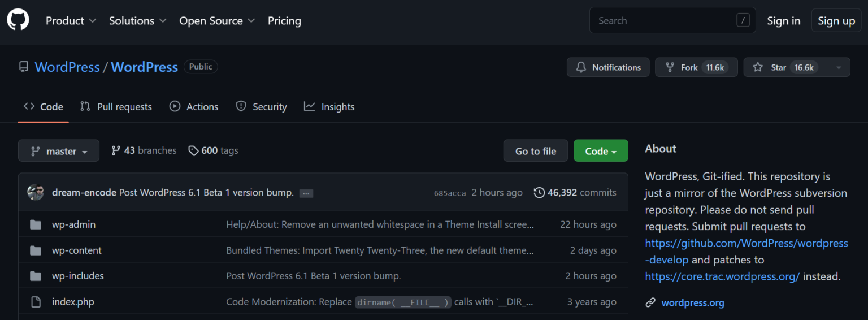Click the tag icon next to 600 tags

(193, 150)
